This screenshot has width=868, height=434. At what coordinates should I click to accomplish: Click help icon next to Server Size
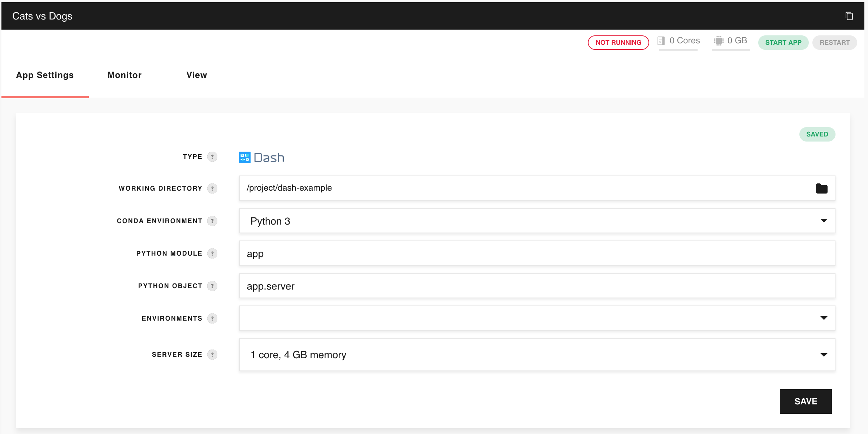(212, 355)
